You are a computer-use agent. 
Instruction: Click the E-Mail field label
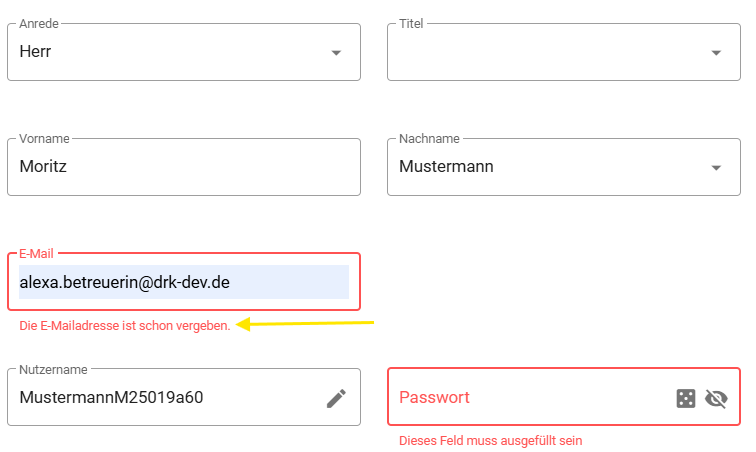(36, 254)
